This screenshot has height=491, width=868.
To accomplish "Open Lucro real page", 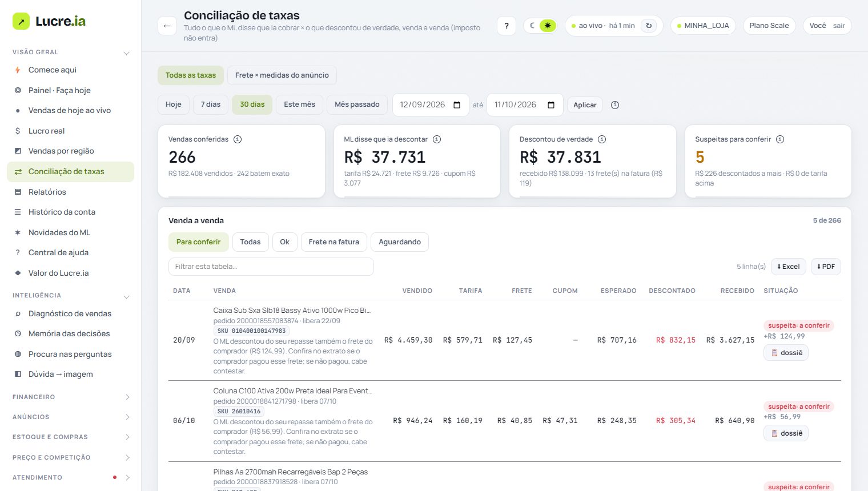I will click(70, 131).
